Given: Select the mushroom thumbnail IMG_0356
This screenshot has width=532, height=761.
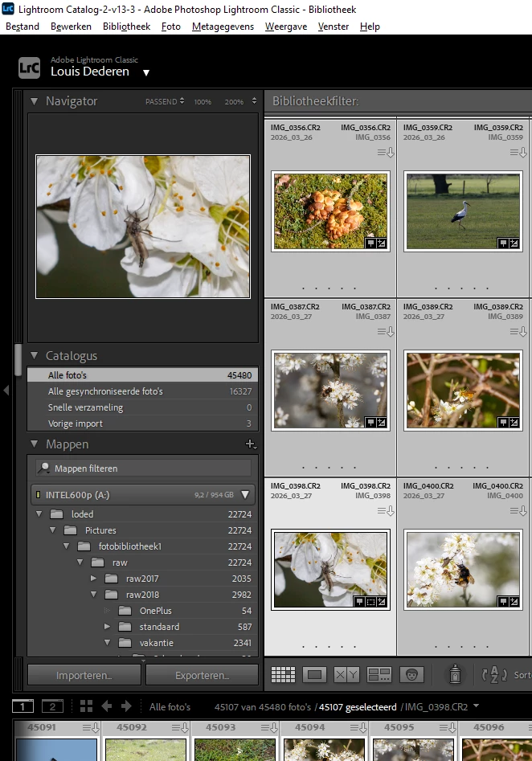Looking at the screenshot, I should click(x=330, y=211).
